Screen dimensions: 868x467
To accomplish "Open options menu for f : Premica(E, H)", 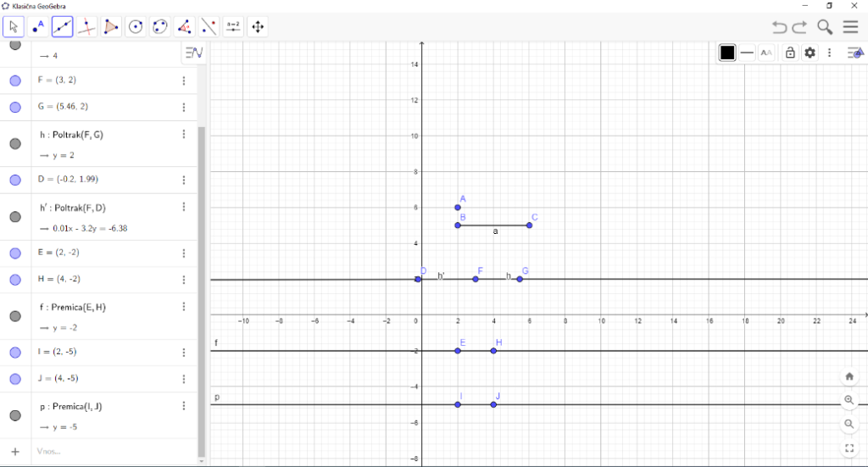I will coord(184,307).
